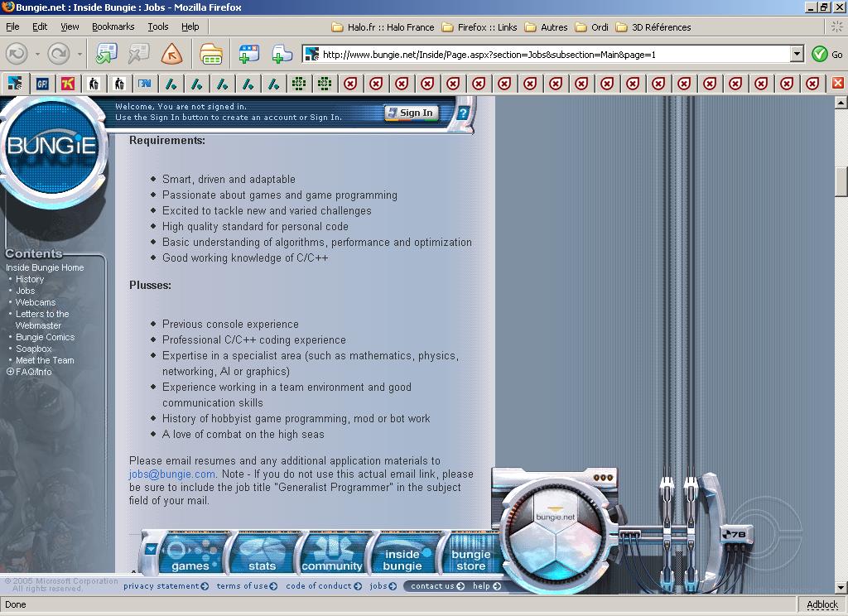Image resolution: width=848 pixels, height=616 pixels.
Task: Open the Webcams link in Contents
Action: click(35, 302)
